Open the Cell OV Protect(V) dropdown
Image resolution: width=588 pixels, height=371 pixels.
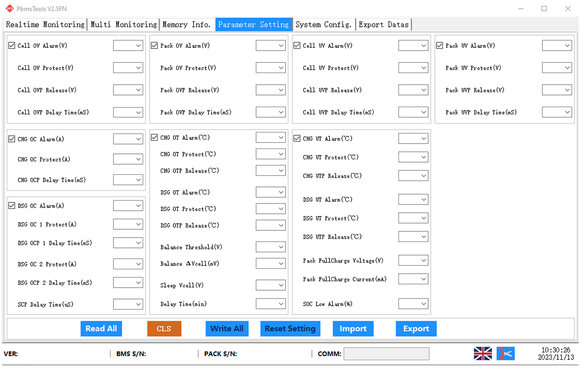pos(128,68)
